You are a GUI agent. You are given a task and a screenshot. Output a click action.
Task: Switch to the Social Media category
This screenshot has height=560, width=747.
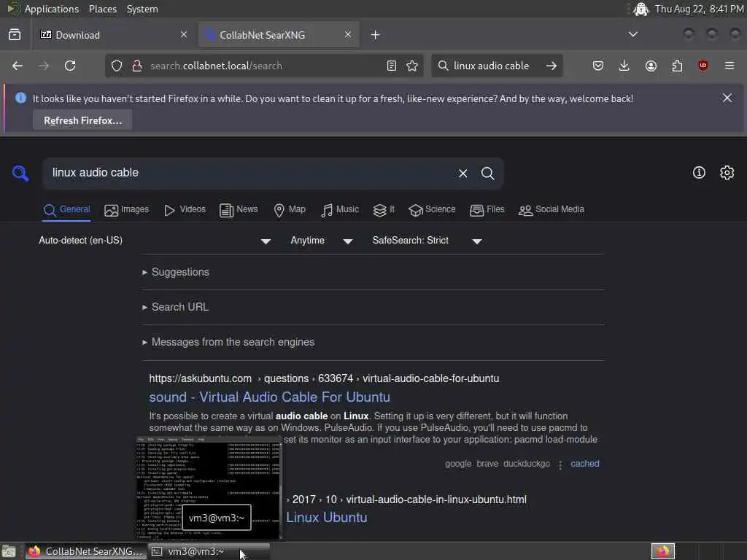[x=551, y=209]
